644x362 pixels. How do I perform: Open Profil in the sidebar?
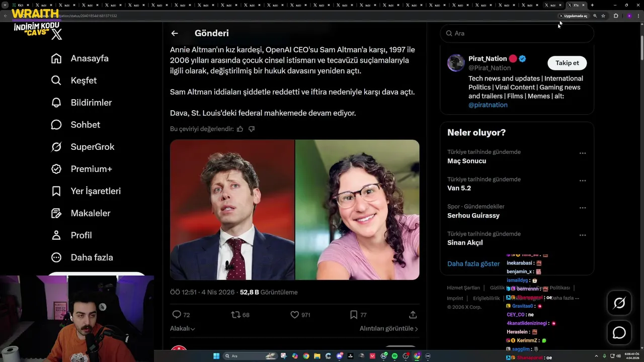point(71,235)
